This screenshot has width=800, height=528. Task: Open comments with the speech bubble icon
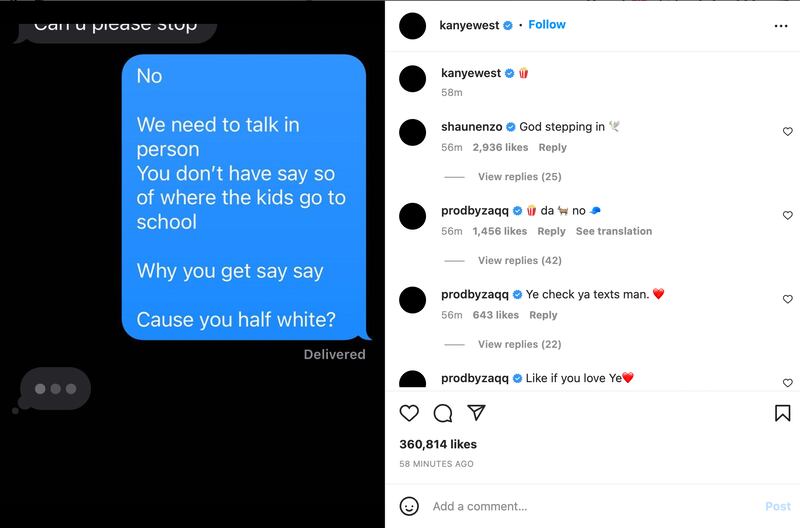(x=442, y=413)
